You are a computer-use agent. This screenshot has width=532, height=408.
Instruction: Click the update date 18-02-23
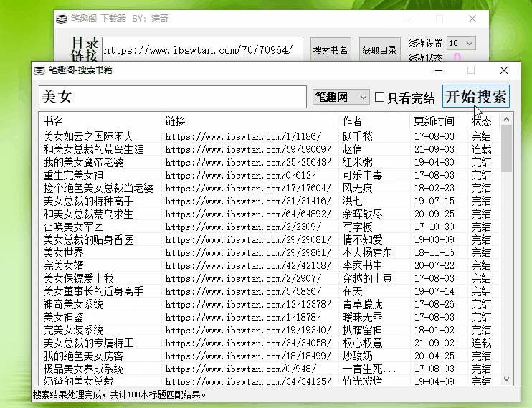click(434, 188)
